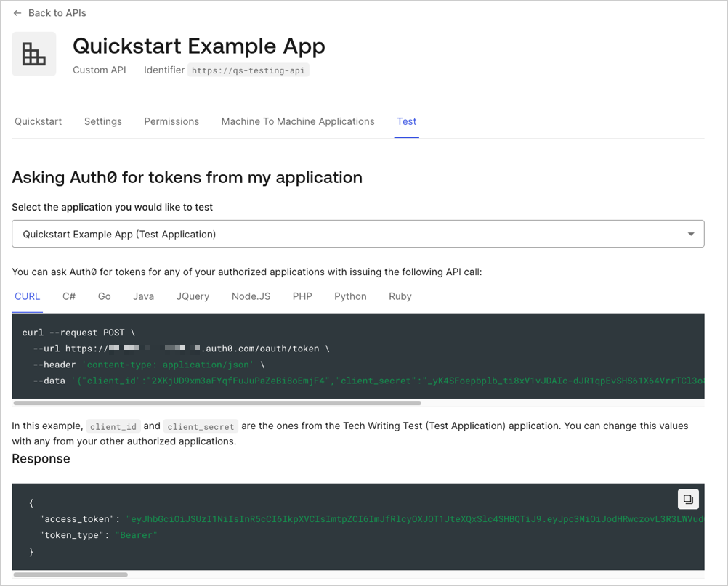Click the curl code block horizontal scrollbar
Screen dimensions: 728x586
click(217, 403)
